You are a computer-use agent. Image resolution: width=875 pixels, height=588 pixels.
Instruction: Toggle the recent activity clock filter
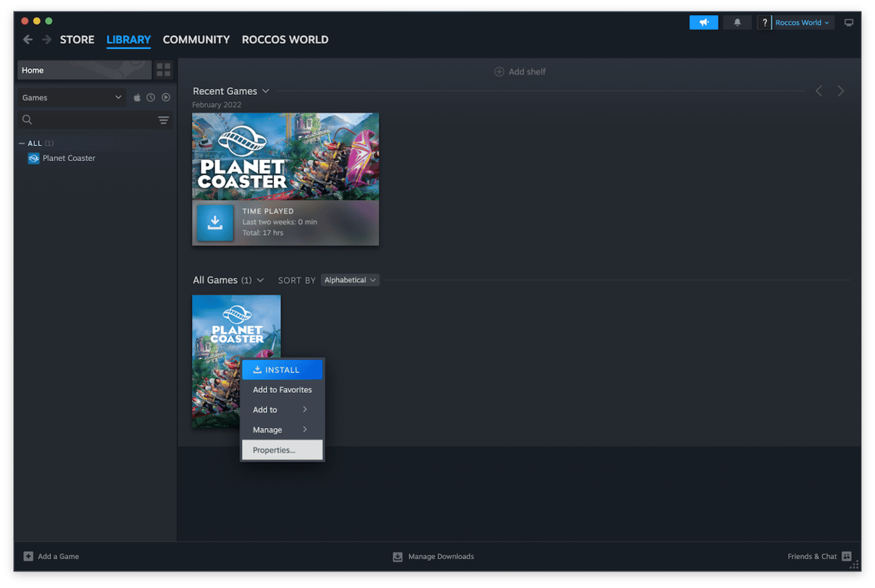[x=151, y=98]
